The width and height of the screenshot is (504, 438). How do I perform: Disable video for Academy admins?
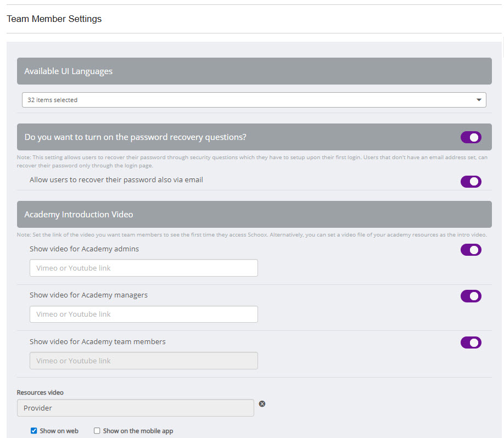[471, 250]
